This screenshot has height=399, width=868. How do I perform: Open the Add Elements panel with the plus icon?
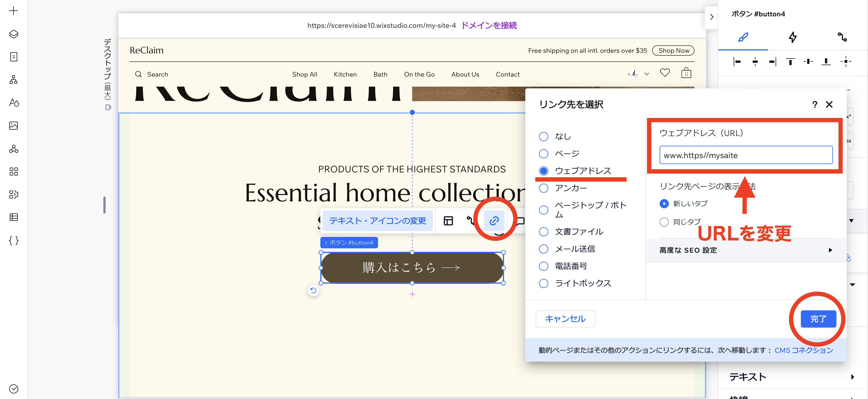(13, 10)
